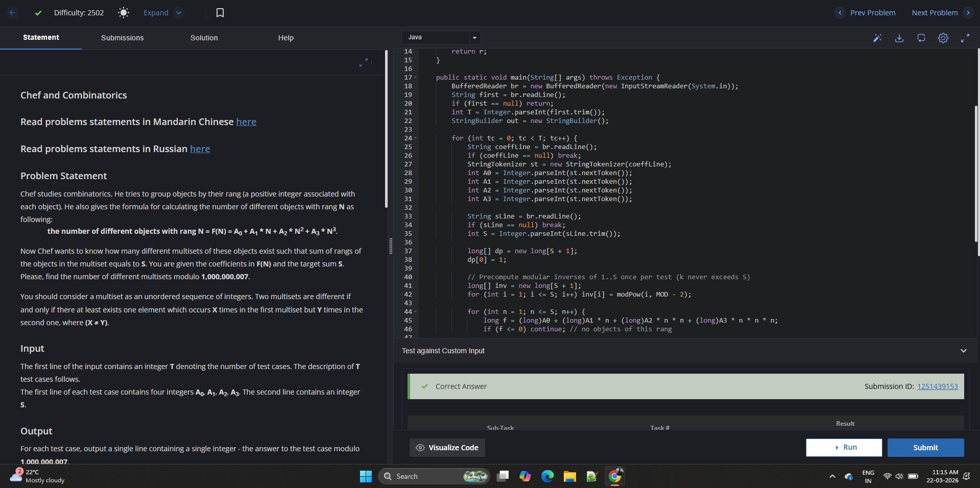Open the Solution tab
This screenshot has width=980, height=488.
[204, 38]
